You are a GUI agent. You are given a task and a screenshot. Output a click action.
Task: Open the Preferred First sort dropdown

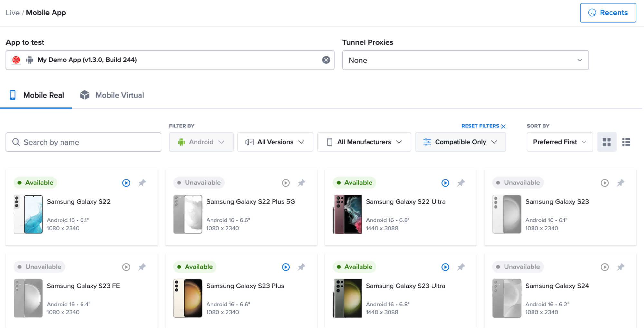pyautogui.click(x=560, y=142)
